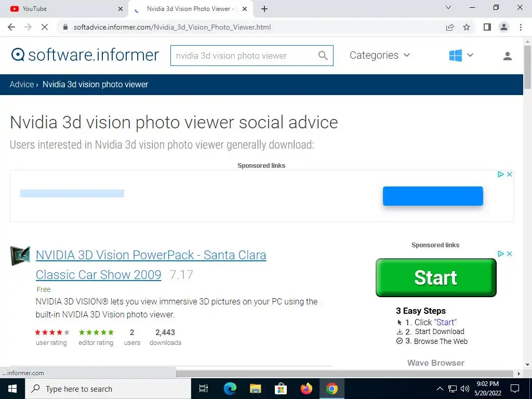Image resolution: width=532 pixels, height=399 pixels.
Task: Close the sidebar Start ad
Action: [509, 254]
